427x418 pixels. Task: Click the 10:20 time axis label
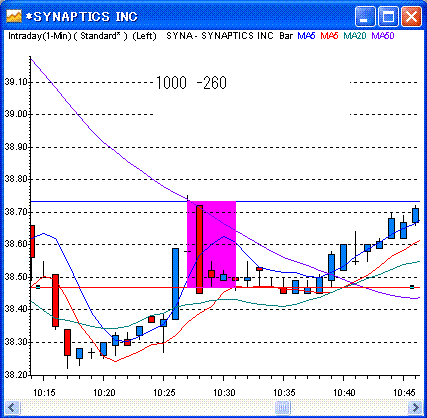[104, 393]
